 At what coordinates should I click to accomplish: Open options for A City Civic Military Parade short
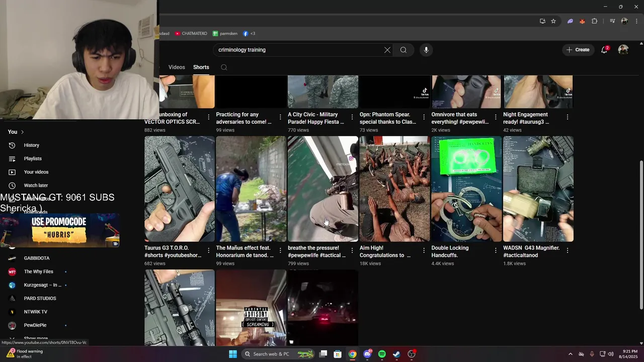pos(352,117)
